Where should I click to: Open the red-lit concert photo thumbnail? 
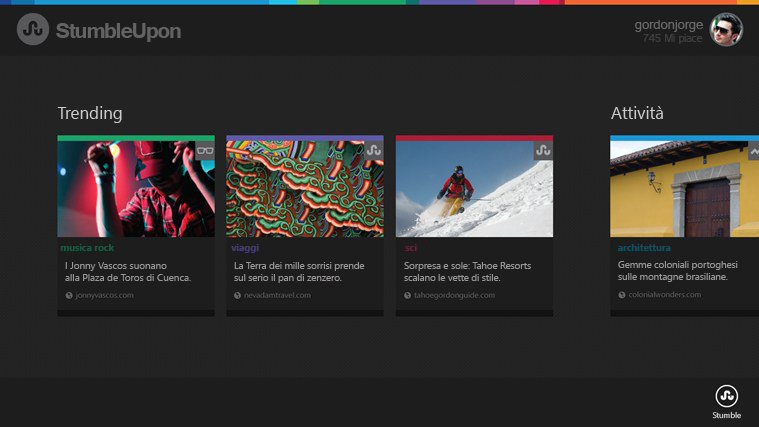pos(136,189)
